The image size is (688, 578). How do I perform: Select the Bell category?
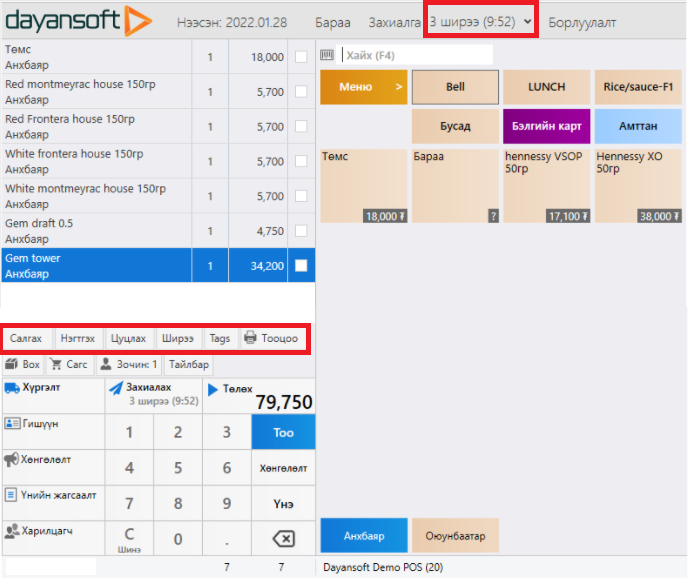pos(455,87)
